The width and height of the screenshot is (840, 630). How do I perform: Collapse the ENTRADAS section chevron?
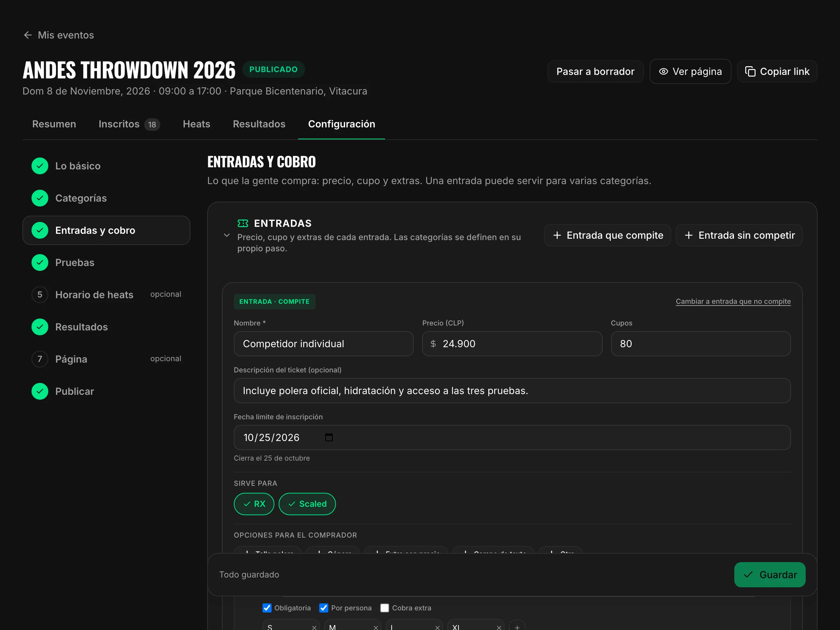click(x=227, y=235)
